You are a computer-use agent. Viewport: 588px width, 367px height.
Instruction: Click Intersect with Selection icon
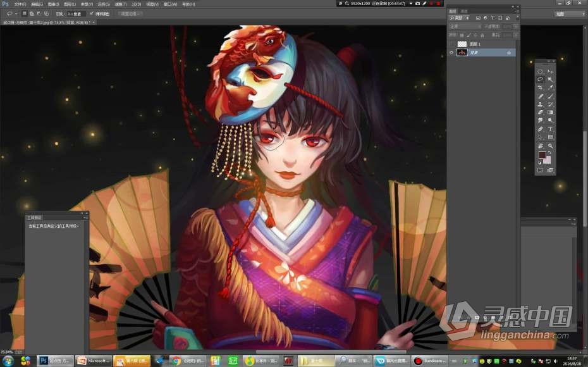click(47, 13)
